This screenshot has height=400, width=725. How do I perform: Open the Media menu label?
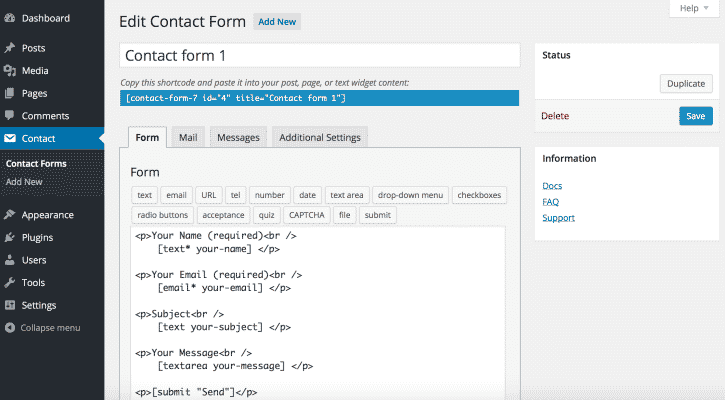point(35,71)
